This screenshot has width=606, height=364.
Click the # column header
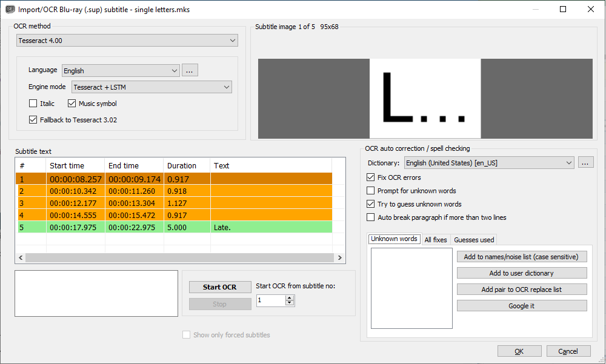31,165
